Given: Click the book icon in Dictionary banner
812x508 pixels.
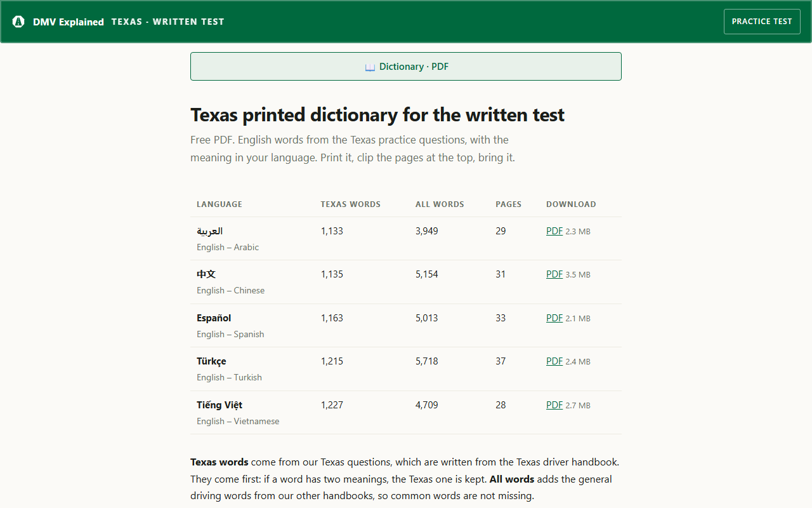Looking at the screenshot, I should pyautogui.click(x=370, y=67).
